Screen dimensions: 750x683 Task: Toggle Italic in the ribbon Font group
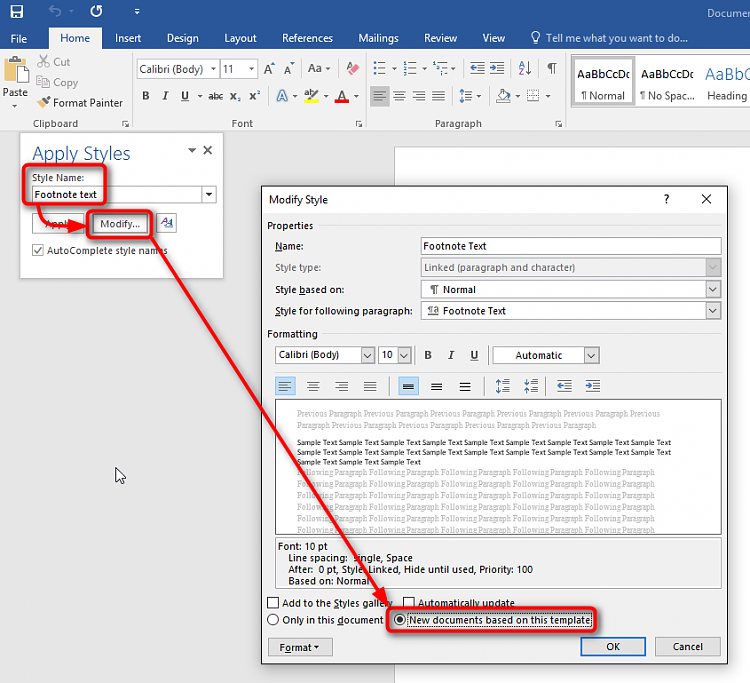[165, 96]
